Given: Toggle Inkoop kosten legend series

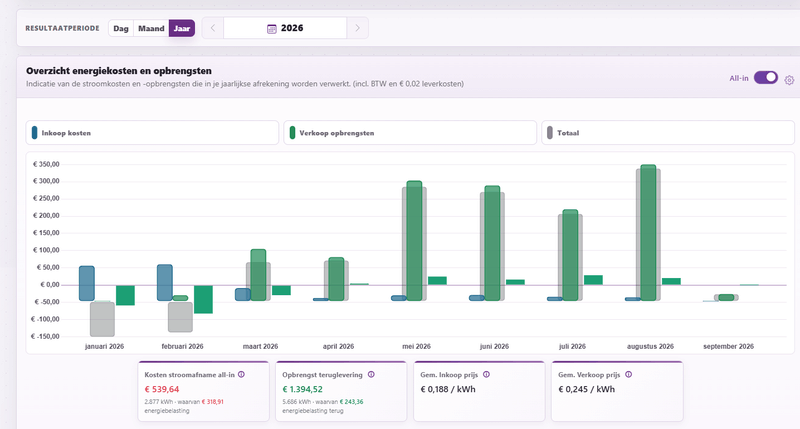Looking at the screenshot, I should point(152,133).
